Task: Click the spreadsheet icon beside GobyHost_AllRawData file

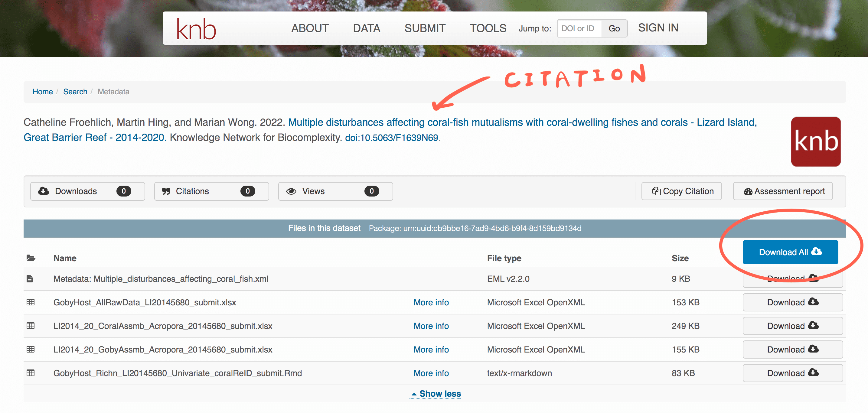Action: pyautogui.click(x=31, y=302)
